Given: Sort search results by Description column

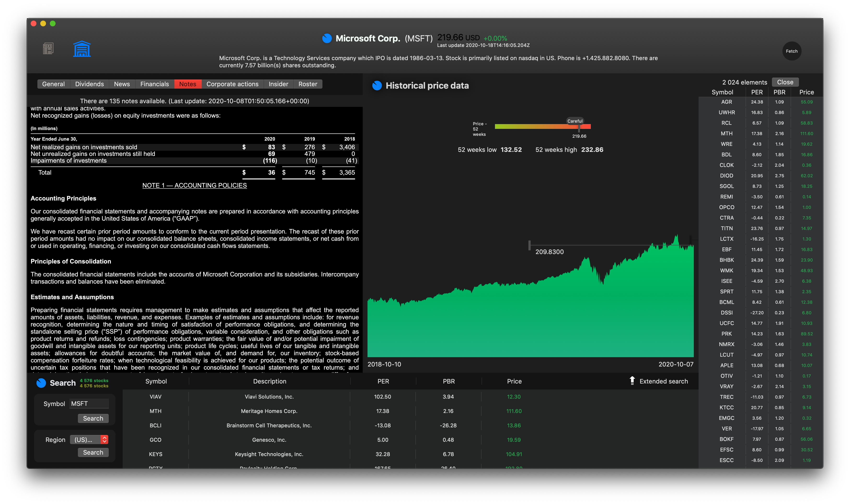Looking at the screenshot, I should (270, 381).
